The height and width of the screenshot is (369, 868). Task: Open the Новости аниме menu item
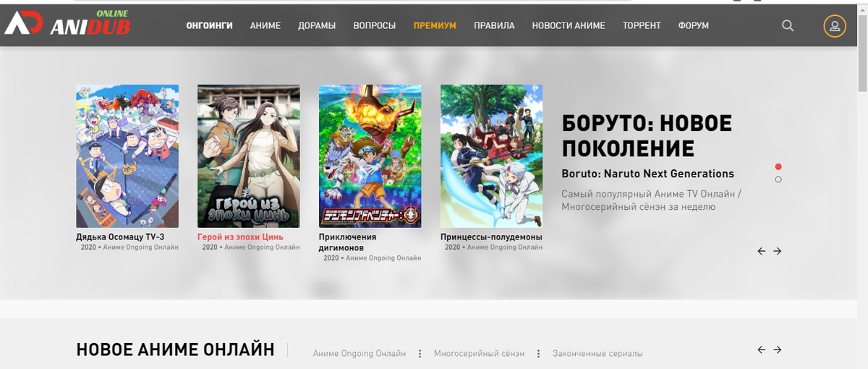(x=569, y=25)
